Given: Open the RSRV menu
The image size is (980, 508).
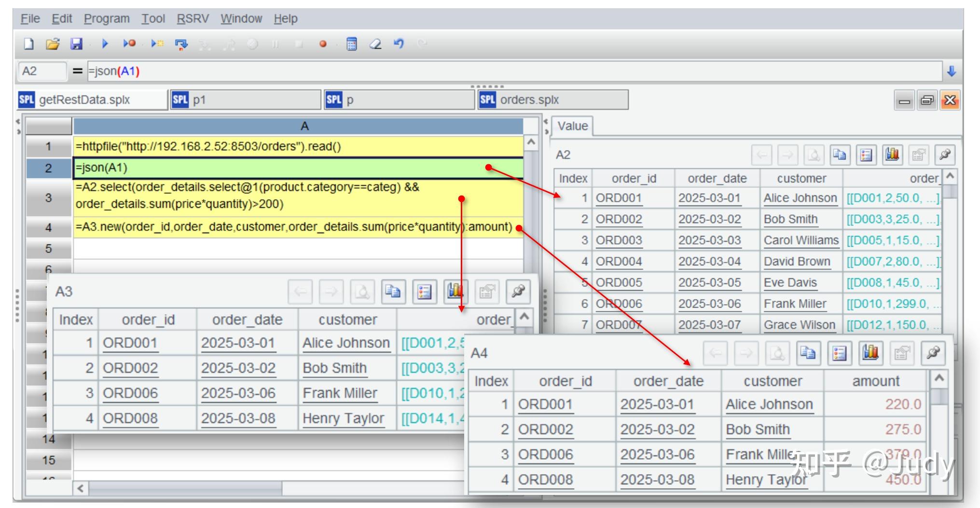Looking at the screenshot, I should coord(193,19).
